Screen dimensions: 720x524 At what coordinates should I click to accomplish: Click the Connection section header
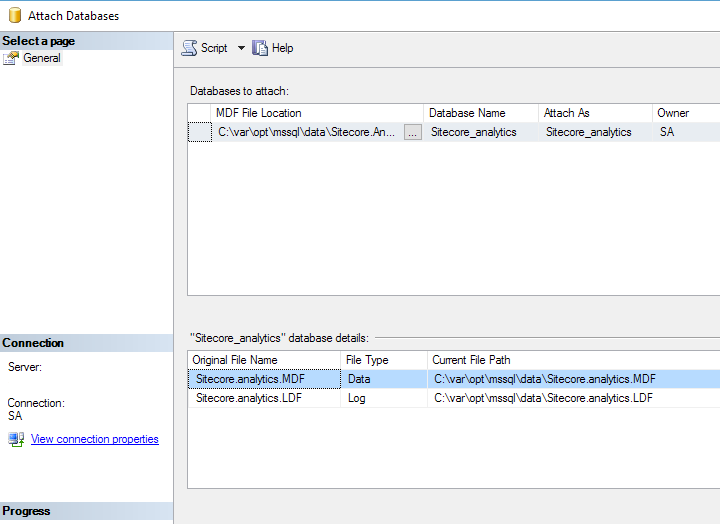pos(86,343)
